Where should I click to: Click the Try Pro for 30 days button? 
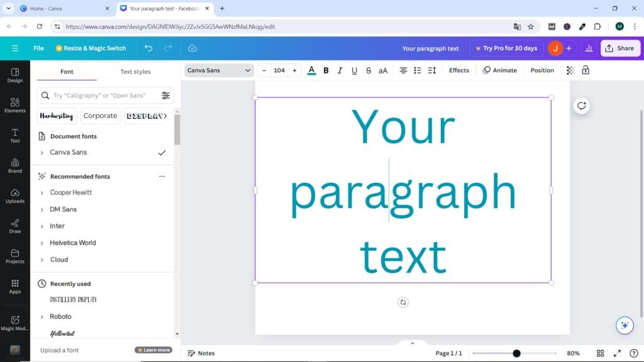[506, 48]
